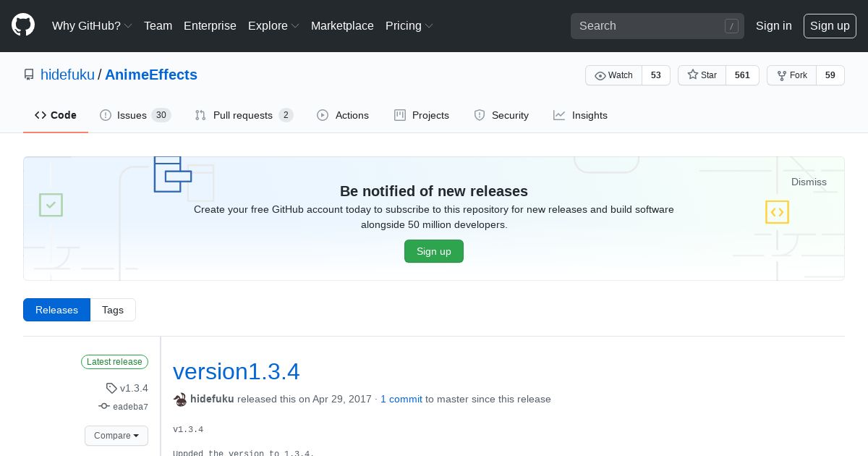Expand the Why GitHub? menu

point(92,26)
